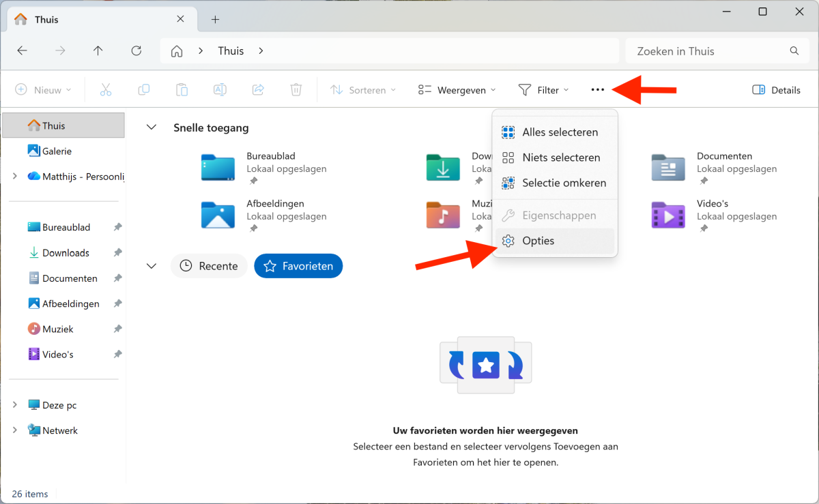
Task: Open a new tab with plus icon
Action: (x=215, y=20)
